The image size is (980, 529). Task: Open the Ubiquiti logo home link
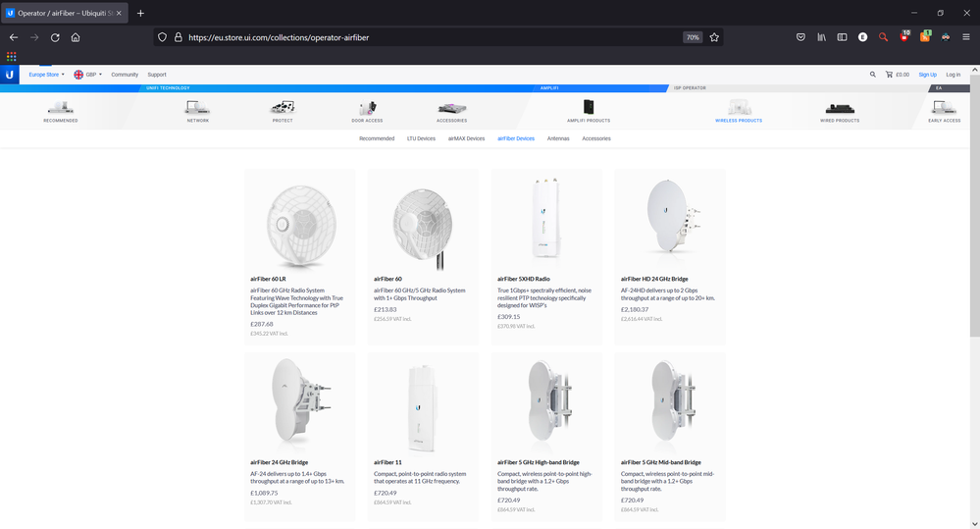pos(10,75)
